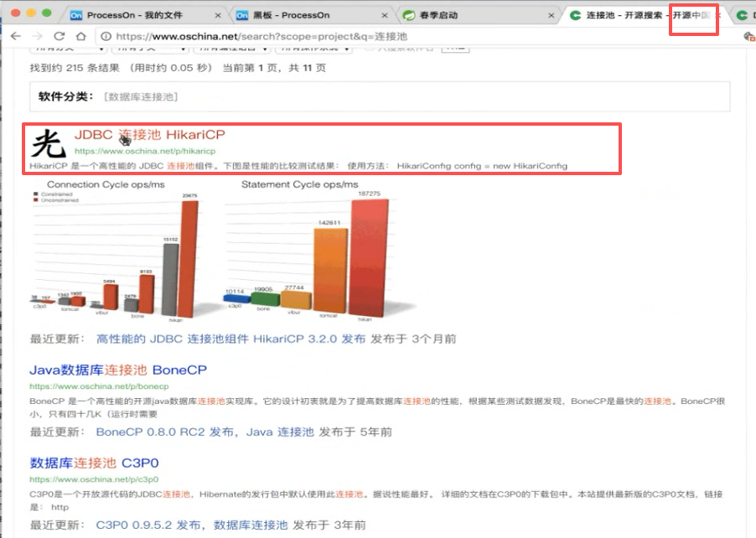756x538 pixels.
Task: Click favicon of ProcessOn - 我的文件 tab
Action: (76, 15)
